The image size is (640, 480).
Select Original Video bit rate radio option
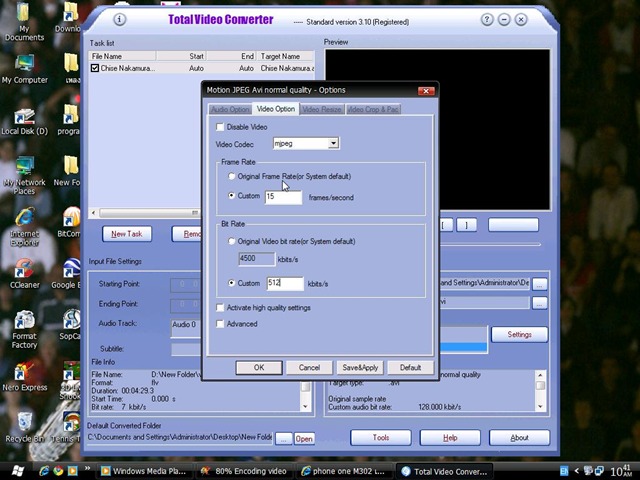point(231,241)
